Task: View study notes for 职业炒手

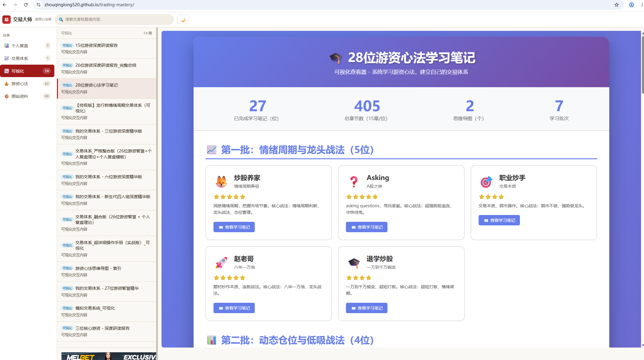Action: [499, 220]
